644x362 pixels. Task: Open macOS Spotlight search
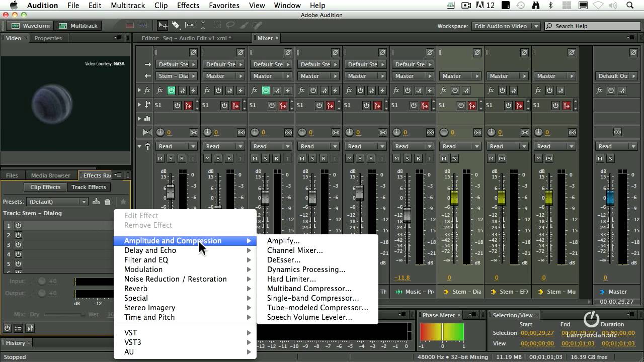tap(630, 5)
